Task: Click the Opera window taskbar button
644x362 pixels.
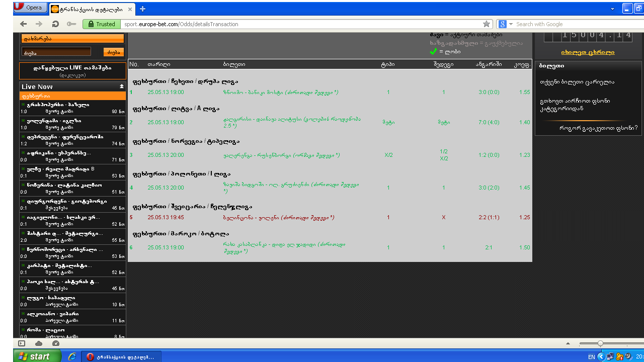Action: click(x=121, y=356)
